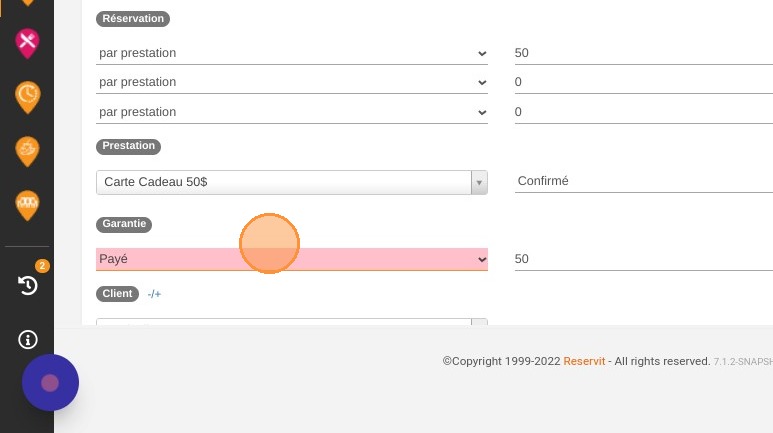Click the '-/+' link next to Client
The width and height of the screenshot is (773, 433).
[154, 294]
